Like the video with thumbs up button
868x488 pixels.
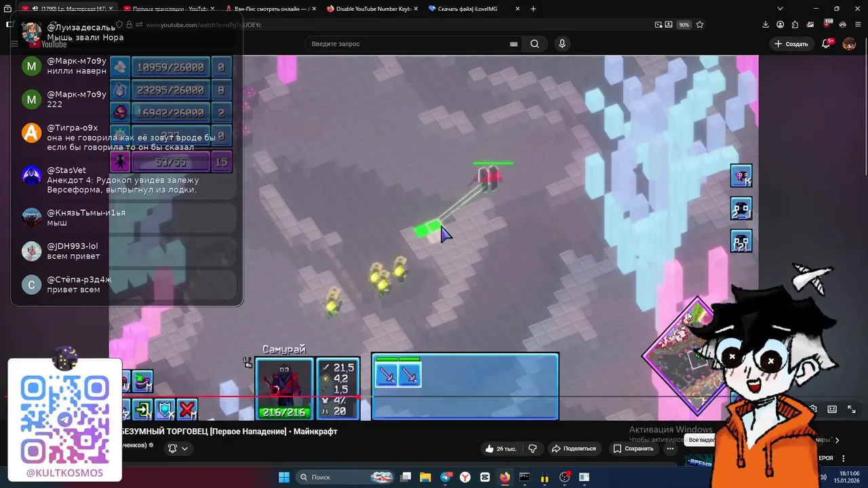pos(500,449)
